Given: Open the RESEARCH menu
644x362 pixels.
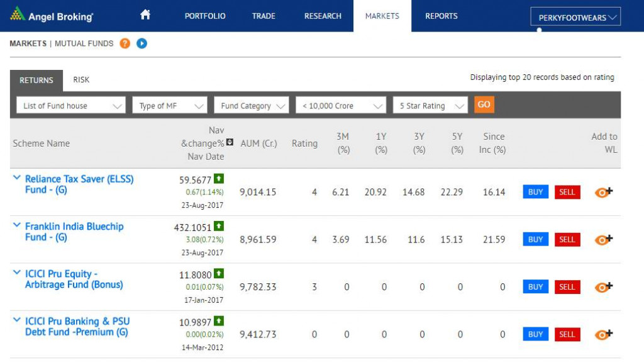Looking at the screenshot, I should pos(323,16).
